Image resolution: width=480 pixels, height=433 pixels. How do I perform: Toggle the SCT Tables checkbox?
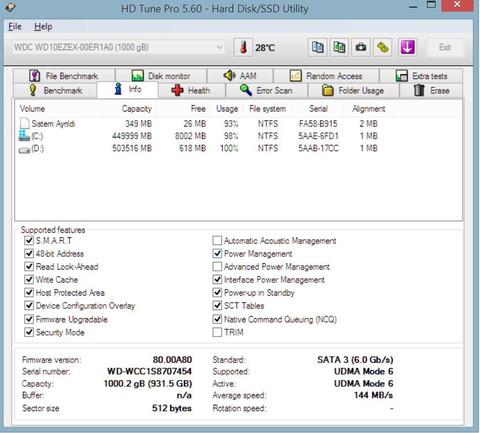click(x=217, y=305)
